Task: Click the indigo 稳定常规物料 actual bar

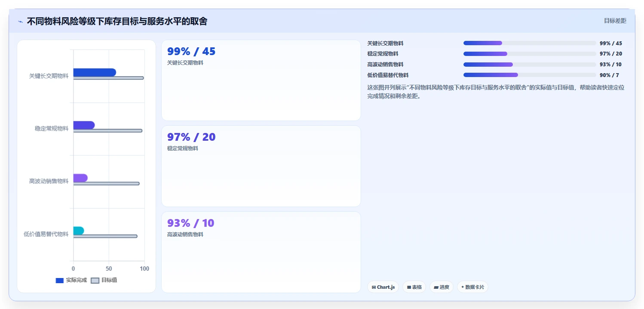Action: coord(84,125)
